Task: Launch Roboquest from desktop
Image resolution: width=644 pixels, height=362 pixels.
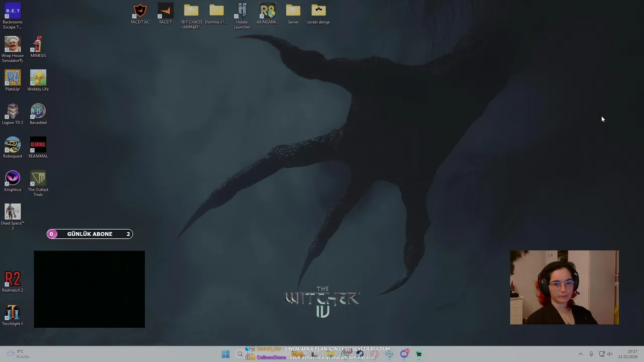Action: point(13,147)
